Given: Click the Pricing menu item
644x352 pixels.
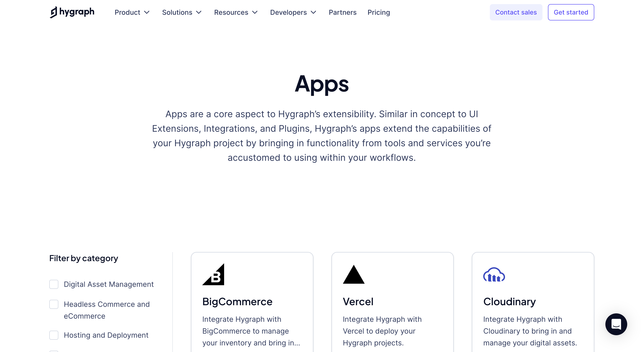Looking at the screenshot, I should coord(378,12).
